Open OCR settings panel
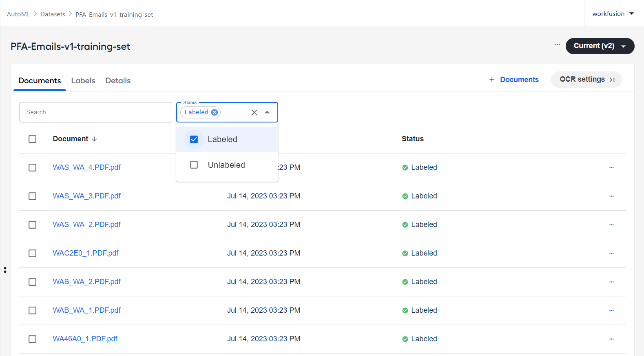Image resolution: width=644 pixels, height=356 pixels. point(586,80)
